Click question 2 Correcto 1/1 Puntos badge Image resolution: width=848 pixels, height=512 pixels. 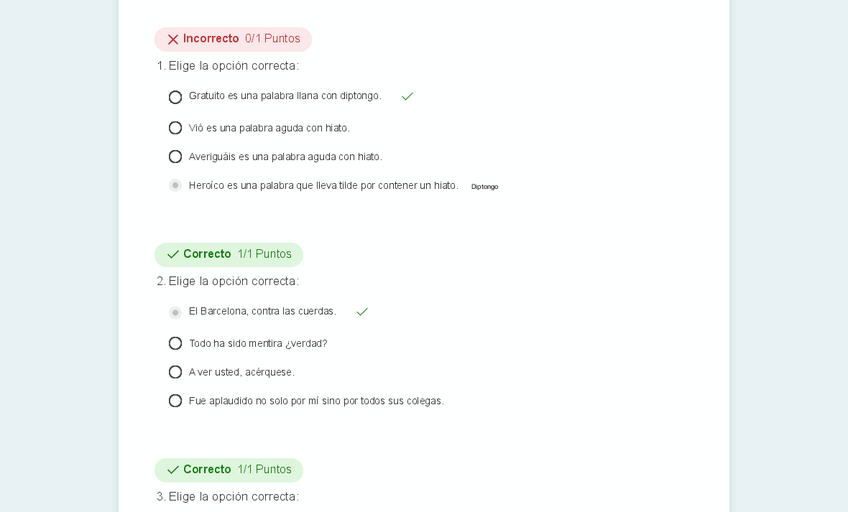click(x=229, y=254)
